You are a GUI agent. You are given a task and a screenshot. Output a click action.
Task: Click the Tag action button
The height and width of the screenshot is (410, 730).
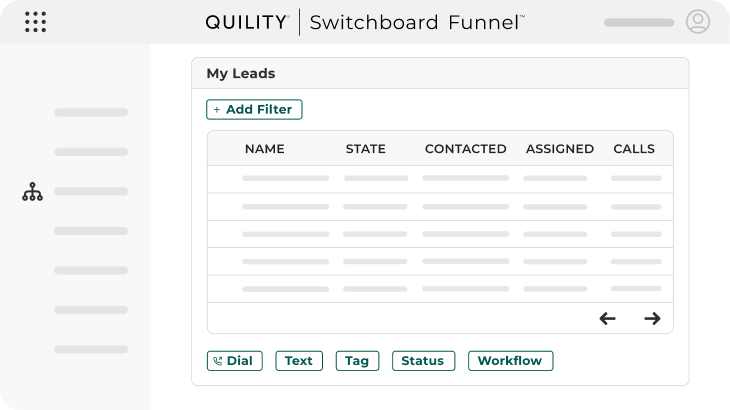pos(357,361)
